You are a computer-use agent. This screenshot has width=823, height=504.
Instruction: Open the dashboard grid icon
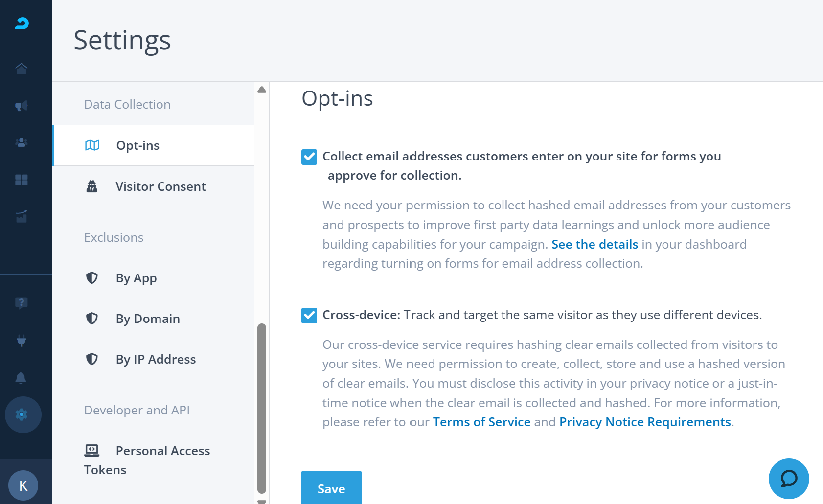point(21,180)
